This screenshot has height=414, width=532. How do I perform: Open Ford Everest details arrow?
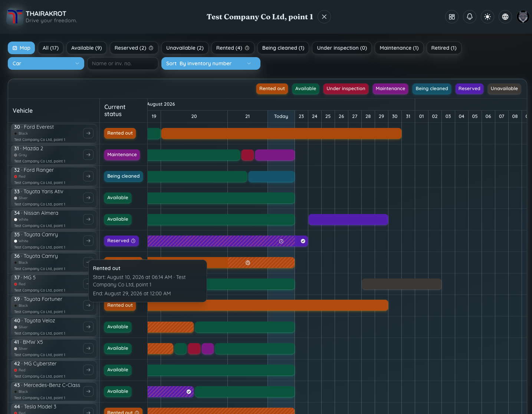click(88, 133)
